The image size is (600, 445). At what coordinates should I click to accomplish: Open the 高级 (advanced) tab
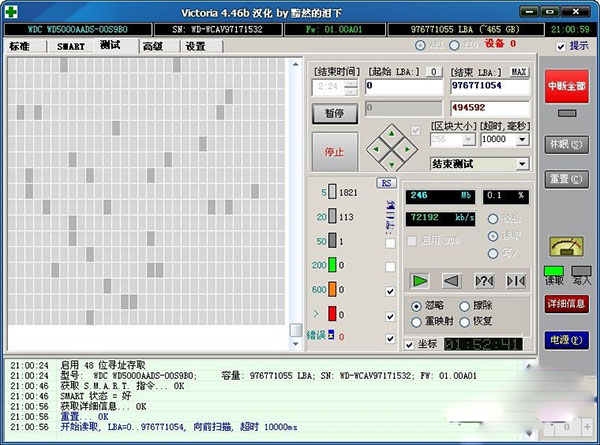152,46
